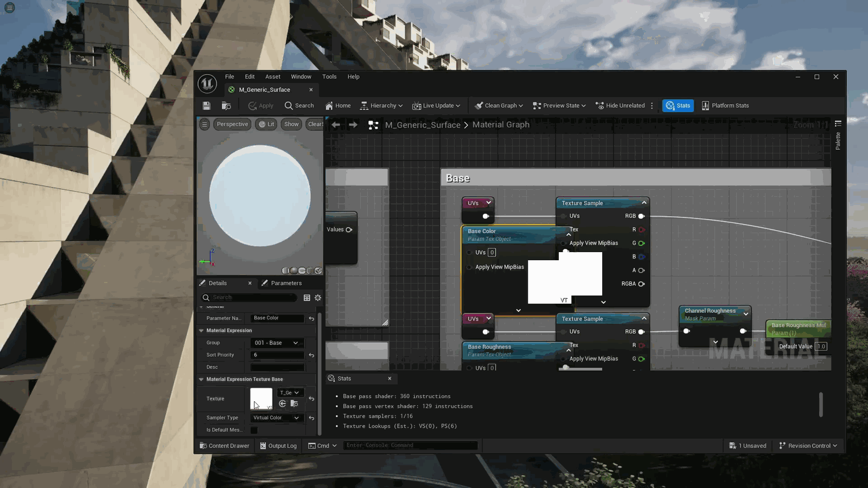Open Search from the main toolbar
The height and width of the screenshot is (488, 868).
coord(299,106)
